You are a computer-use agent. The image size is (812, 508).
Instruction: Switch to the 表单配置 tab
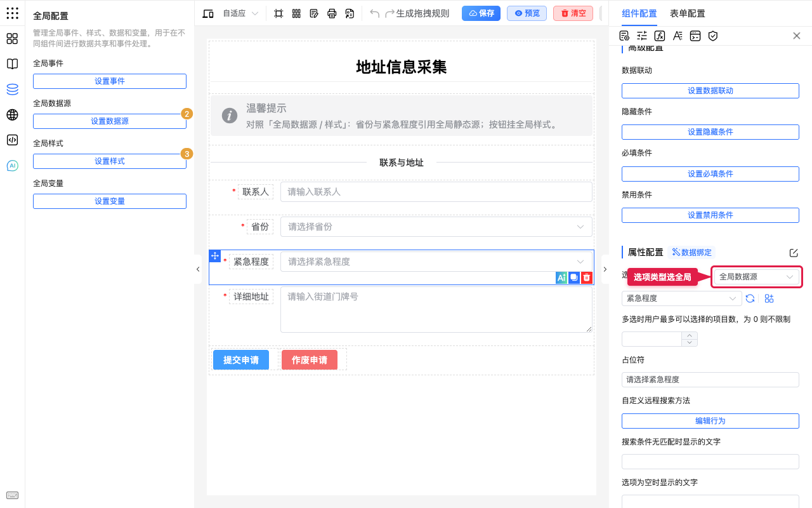pos(688,13)
